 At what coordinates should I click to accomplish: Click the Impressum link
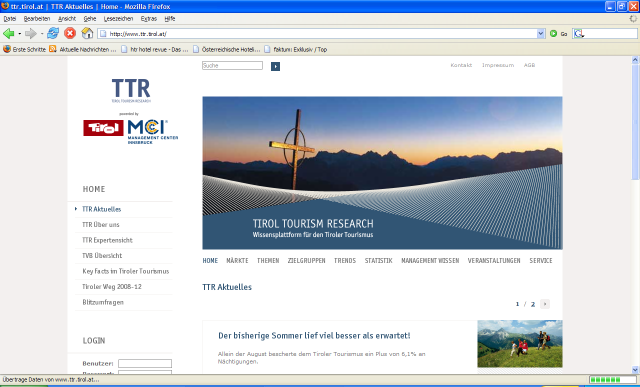[498, 65]
